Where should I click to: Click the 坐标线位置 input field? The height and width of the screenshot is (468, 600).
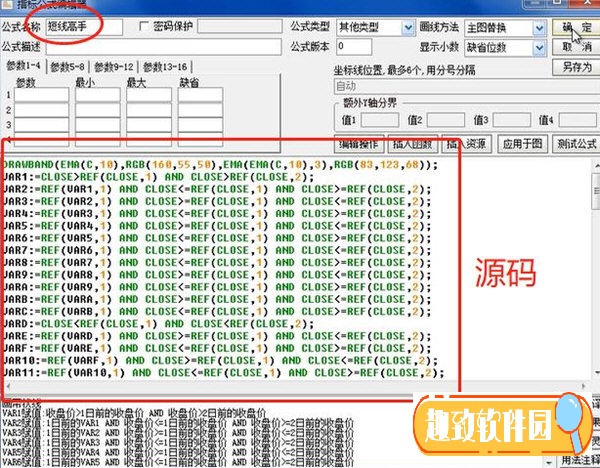438,86
